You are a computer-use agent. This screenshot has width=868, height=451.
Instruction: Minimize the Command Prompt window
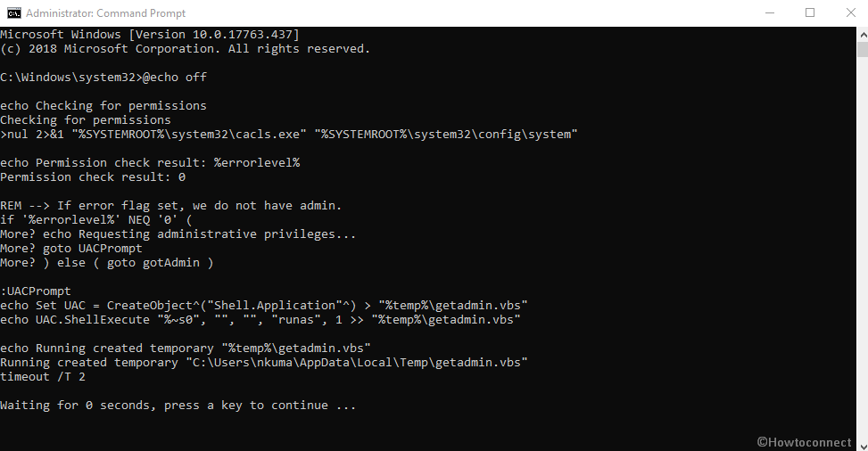[x=770, y=12]
